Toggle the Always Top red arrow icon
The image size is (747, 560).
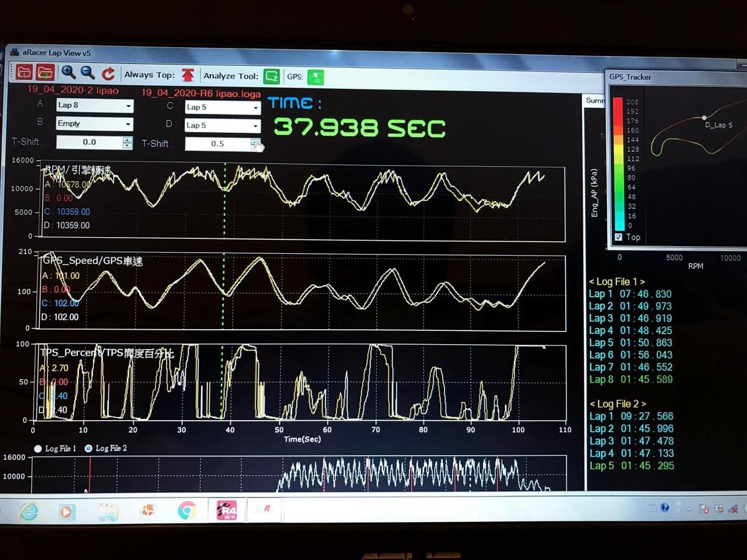tap(188, 75)
